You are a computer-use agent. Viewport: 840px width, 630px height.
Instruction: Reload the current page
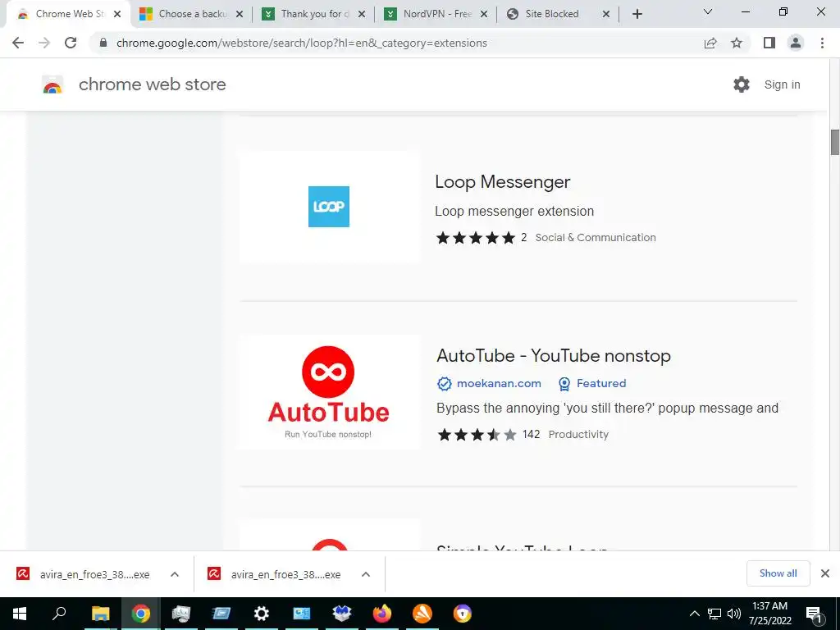coord(71,43)
